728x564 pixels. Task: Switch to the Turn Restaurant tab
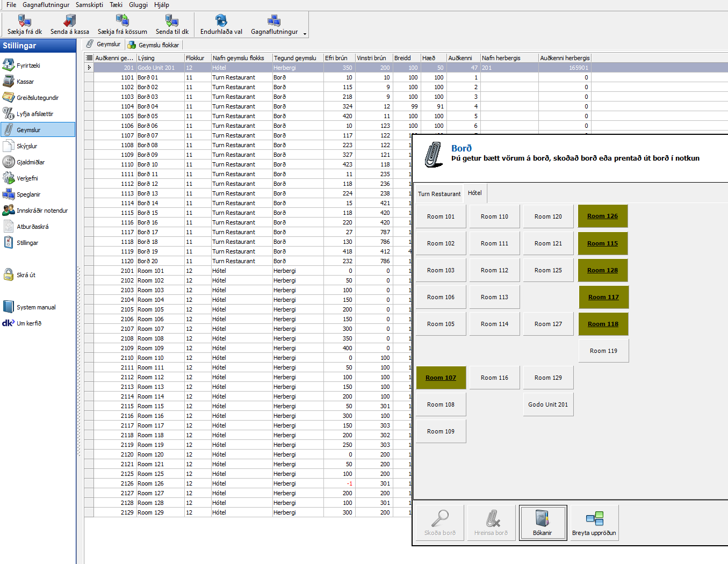click(439, 194)
